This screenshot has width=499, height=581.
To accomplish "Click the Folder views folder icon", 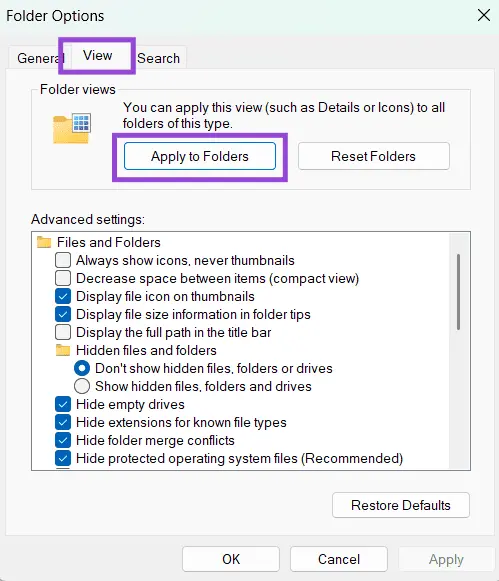I will click(72, 128).
